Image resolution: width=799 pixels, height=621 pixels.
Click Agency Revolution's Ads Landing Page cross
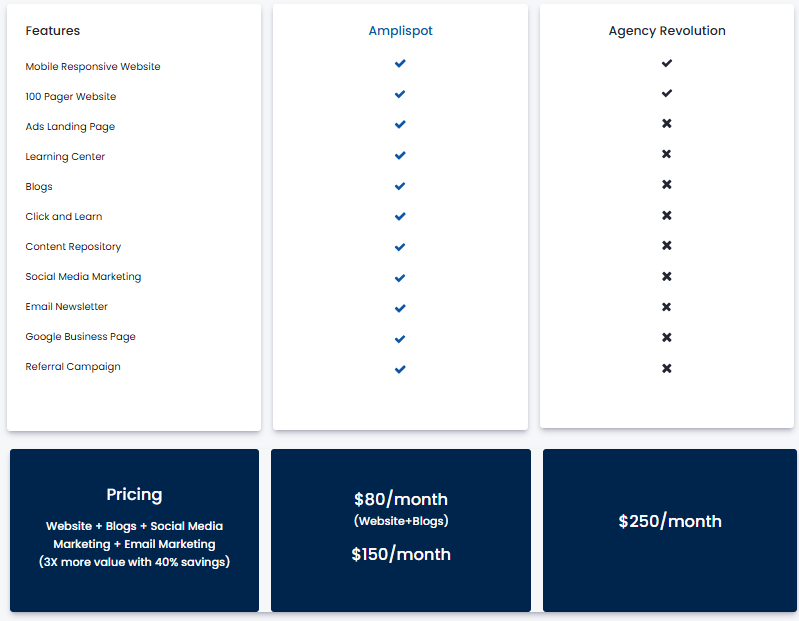[667, 123]
